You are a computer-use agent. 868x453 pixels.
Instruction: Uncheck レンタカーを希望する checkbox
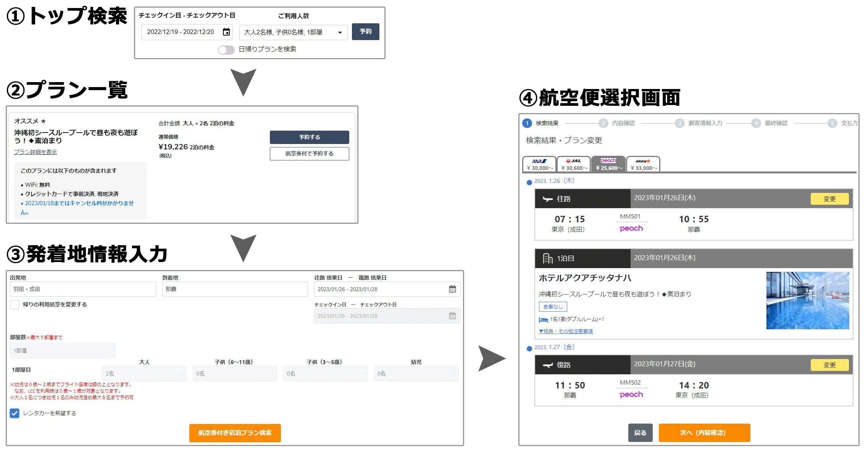pos(15,413)
